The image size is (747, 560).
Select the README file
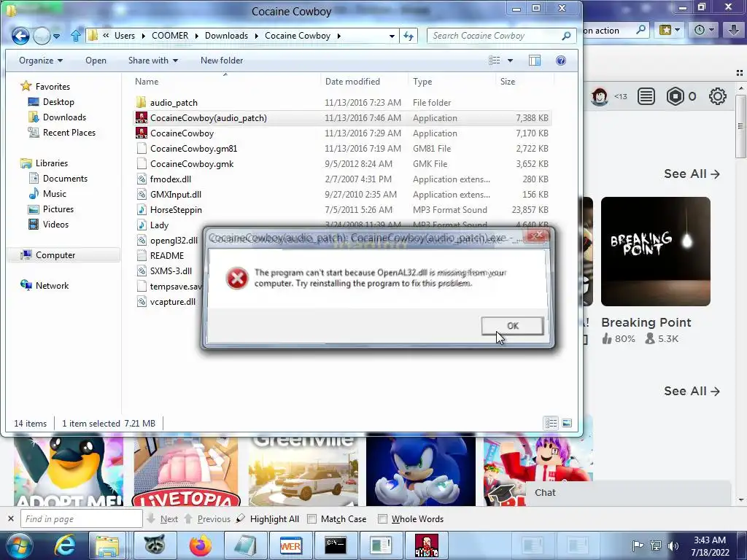[x=167, y=256]
